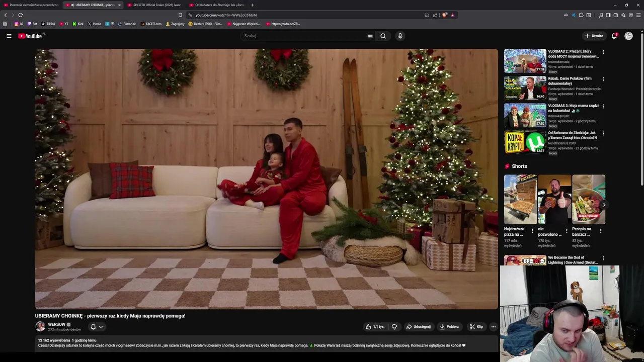Click the Pobierz download button
The height and width of the screenshot is (362, 644).
click(x=449, y=327)
